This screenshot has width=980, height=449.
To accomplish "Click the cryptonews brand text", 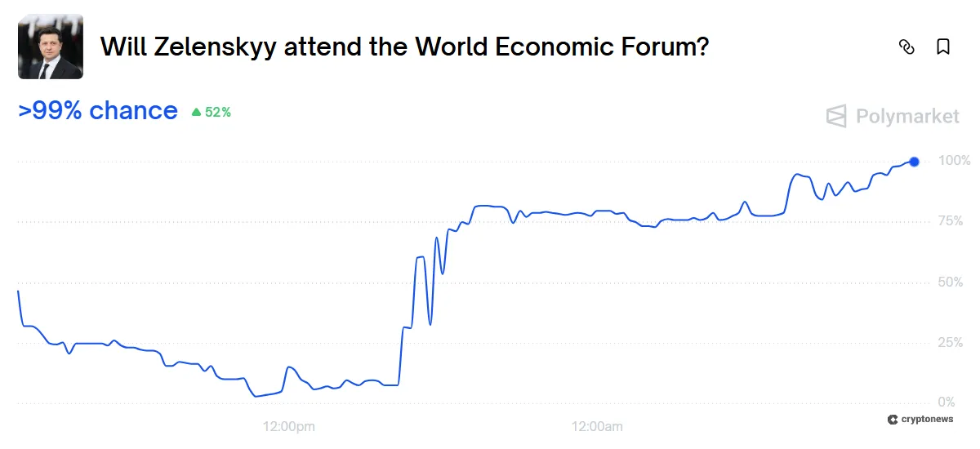I will point(926,419).
